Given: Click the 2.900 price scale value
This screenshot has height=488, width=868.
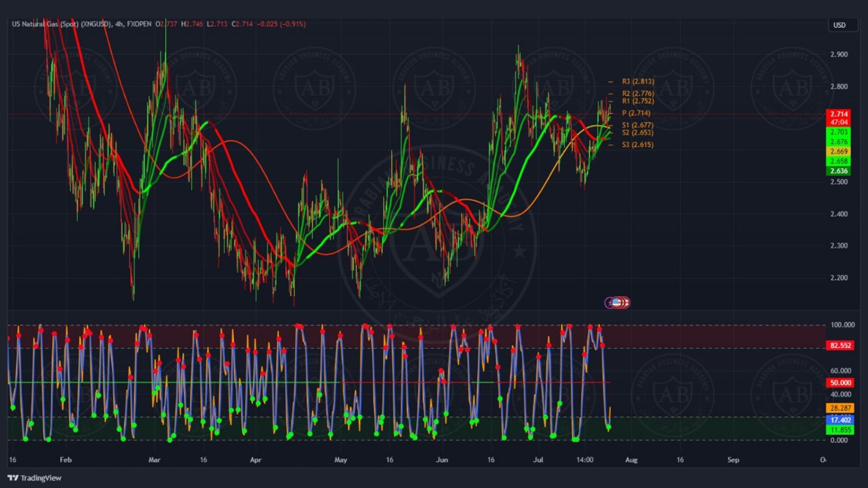Looking at the screenshot, I should point(839,54).
